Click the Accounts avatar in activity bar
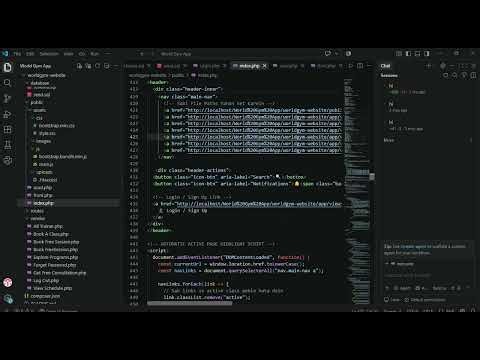 click(x=8, y=283)
